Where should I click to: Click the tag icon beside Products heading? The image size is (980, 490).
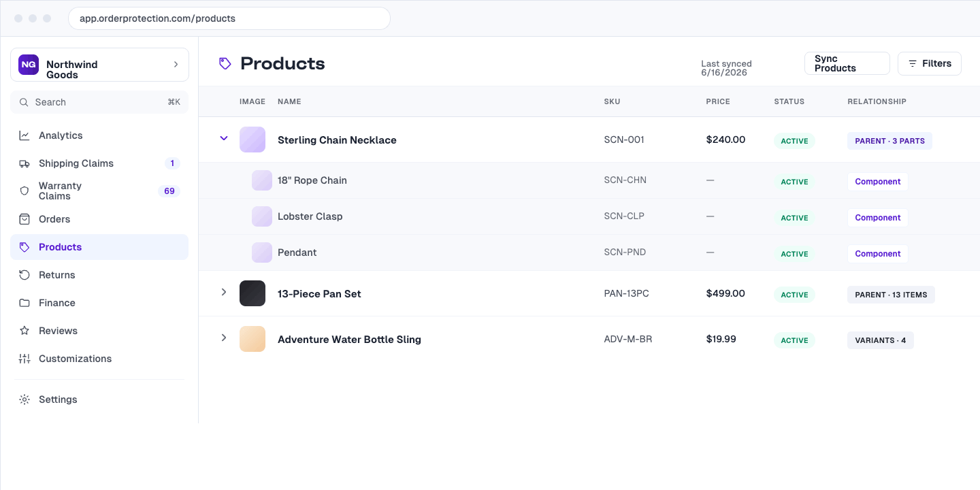coord(225,63)
